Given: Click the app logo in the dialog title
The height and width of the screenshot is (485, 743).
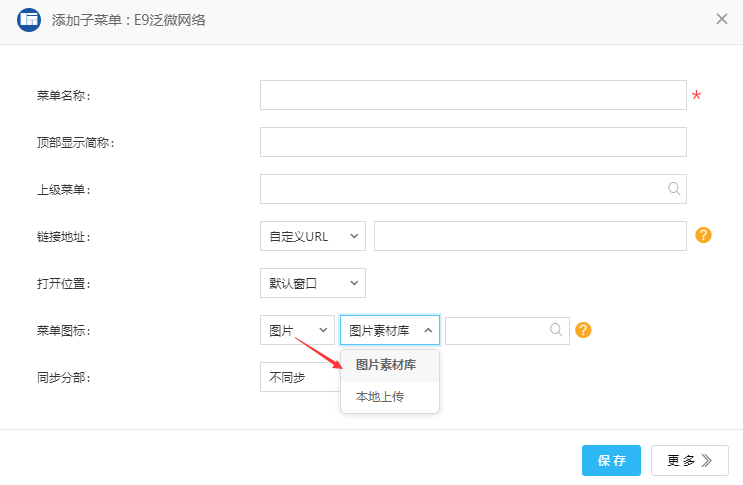Looking at the screenshot, I should (x=30, y=19).
